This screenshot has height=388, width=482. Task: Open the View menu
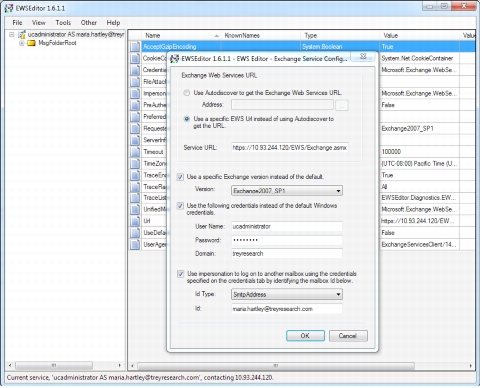39,23
